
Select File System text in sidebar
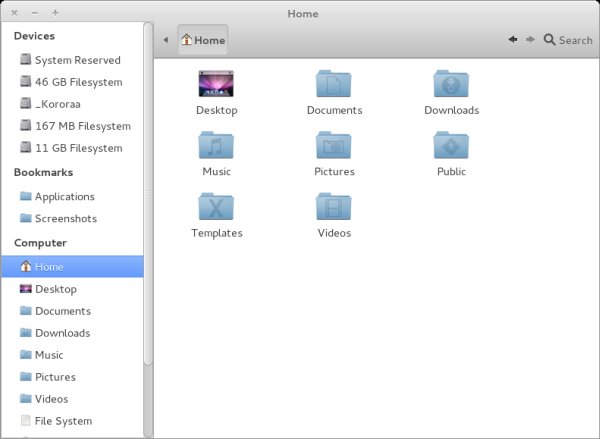pyautogui.click(x=63, y=421)
